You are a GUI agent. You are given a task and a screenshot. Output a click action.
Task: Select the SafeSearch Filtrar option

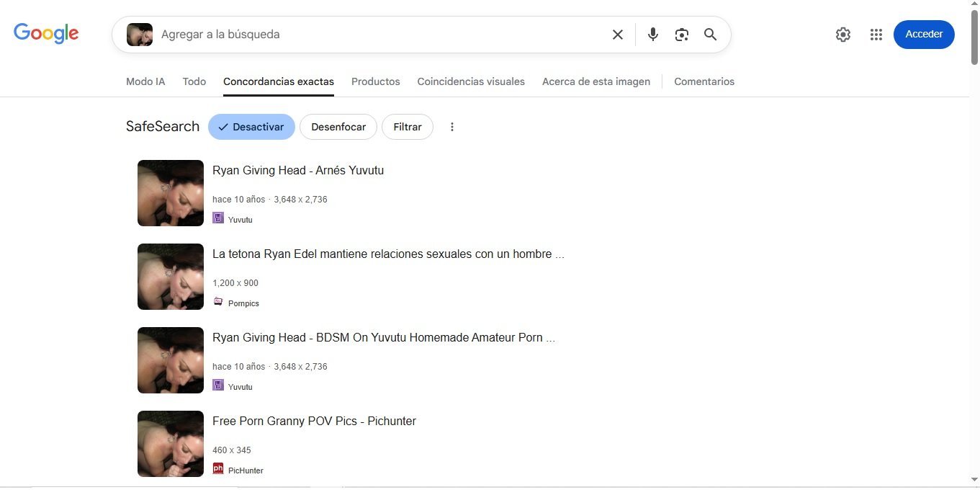[x=407, y=127]
